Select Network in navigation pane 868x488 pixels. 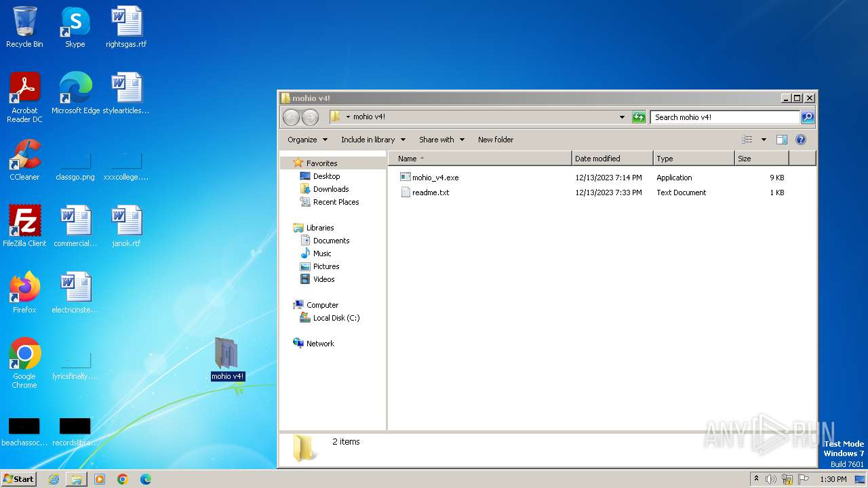(320, 344)
